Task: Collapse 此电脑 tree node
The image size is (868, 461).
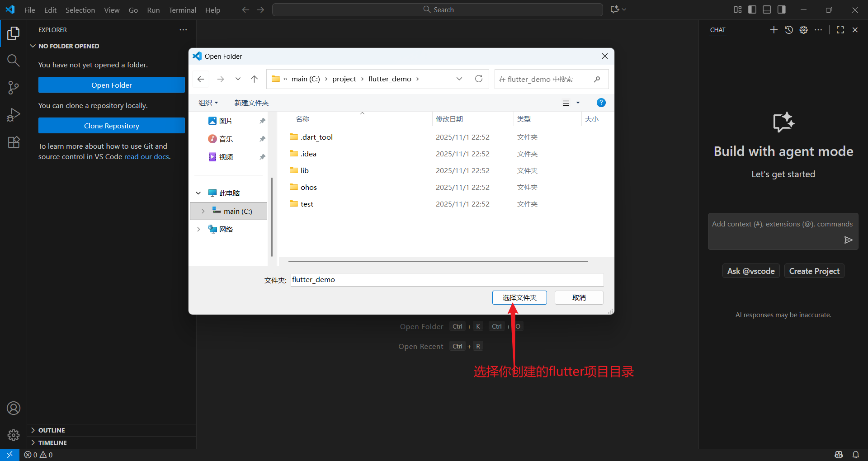Action: (x=198, y=193)
